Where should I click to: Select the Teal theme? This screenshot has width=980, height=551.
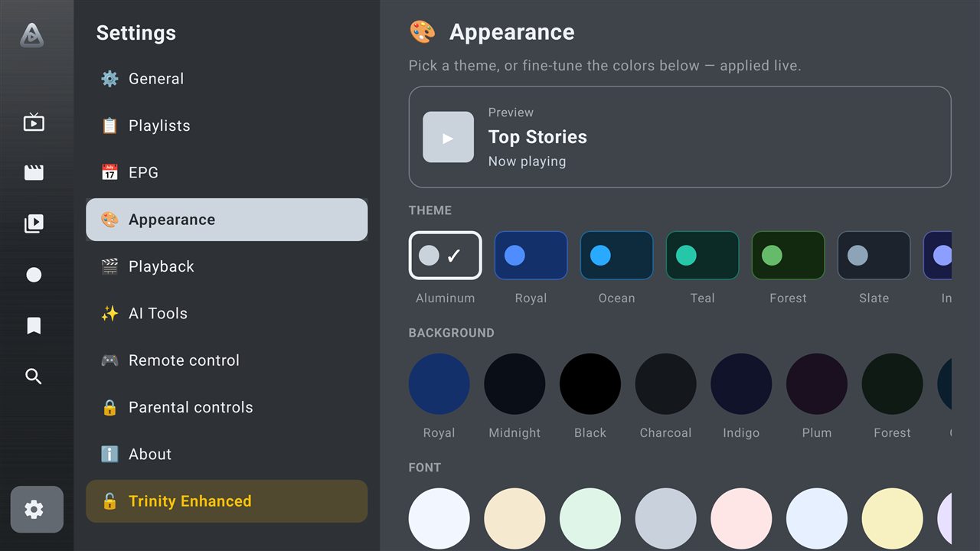tap(702, 256)
